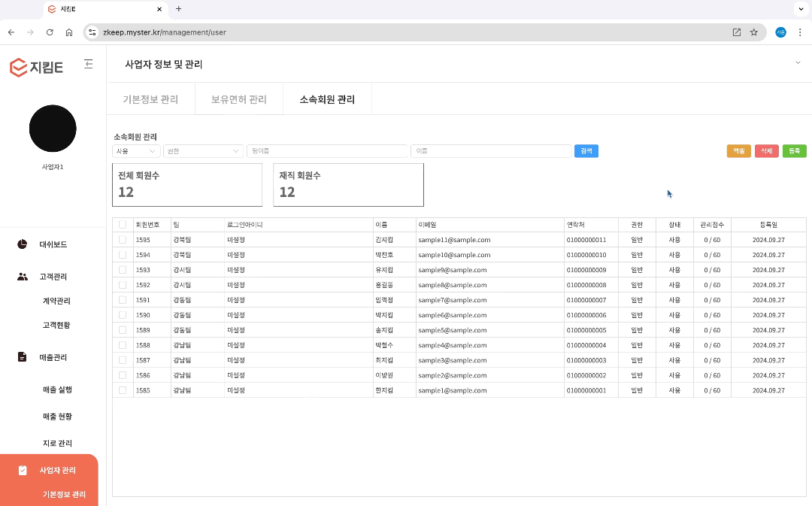This screenshot has width=812, height=506.
Task: Click the green 등록 register button
Action: [x=795, y=150]
